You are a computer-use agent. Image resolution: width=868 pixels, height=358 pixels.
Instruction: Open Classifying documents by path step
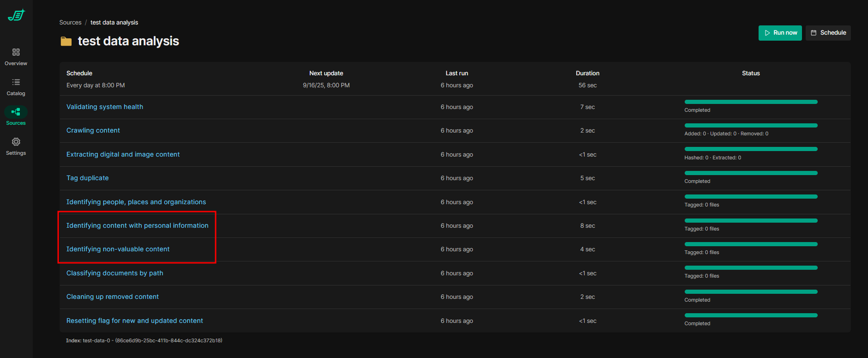click(115, 273)
